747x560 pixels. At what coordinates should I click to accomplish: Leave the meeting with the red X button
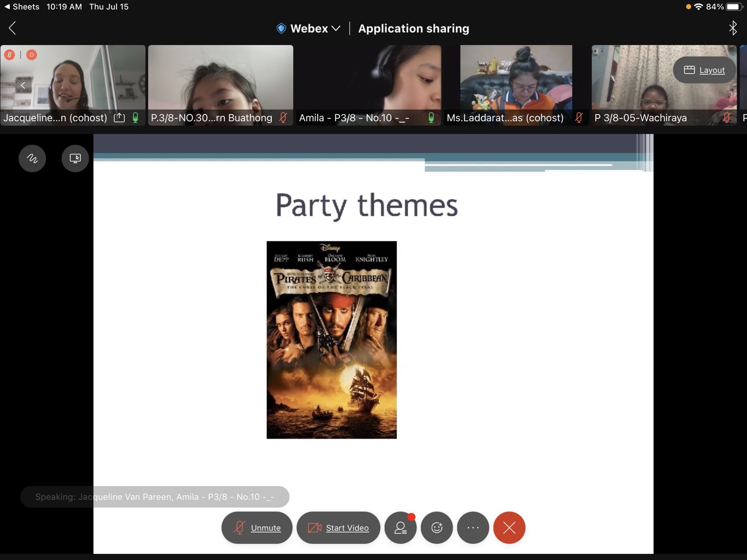pyautogui.click(x=510, y=528)
